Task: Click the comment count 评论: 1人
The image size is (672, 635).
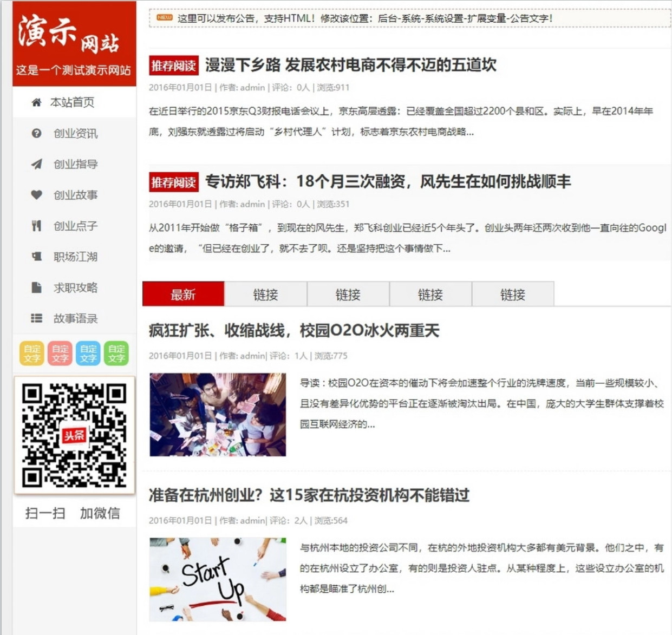Action: [289, 356]
